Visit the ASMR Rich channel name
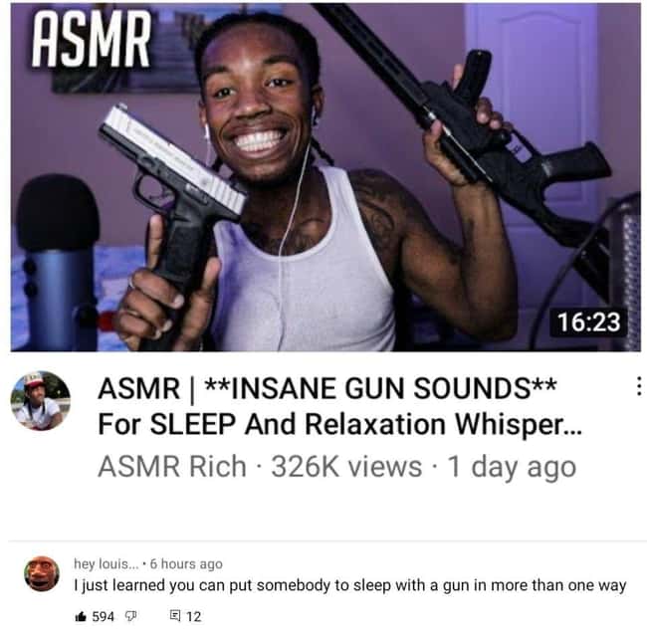 tap(172, 467)
